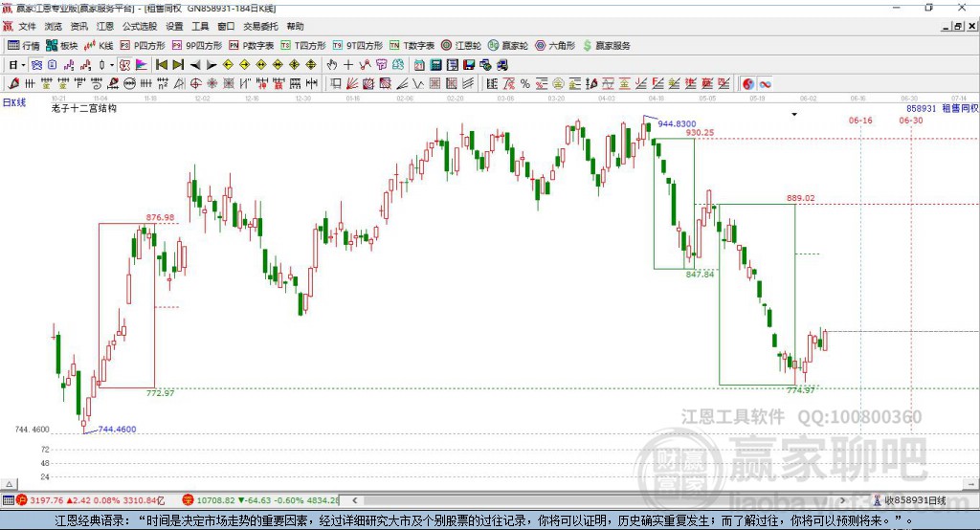Open the 9P四方形 tool
This screenshot has height=530, width=980.
(197, 46)
